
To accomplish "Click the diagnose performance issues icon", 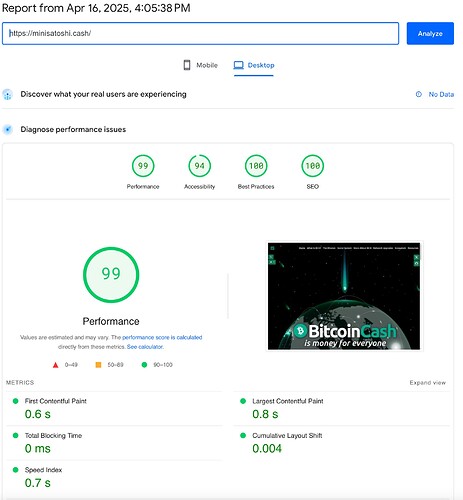I will [8, 129].
